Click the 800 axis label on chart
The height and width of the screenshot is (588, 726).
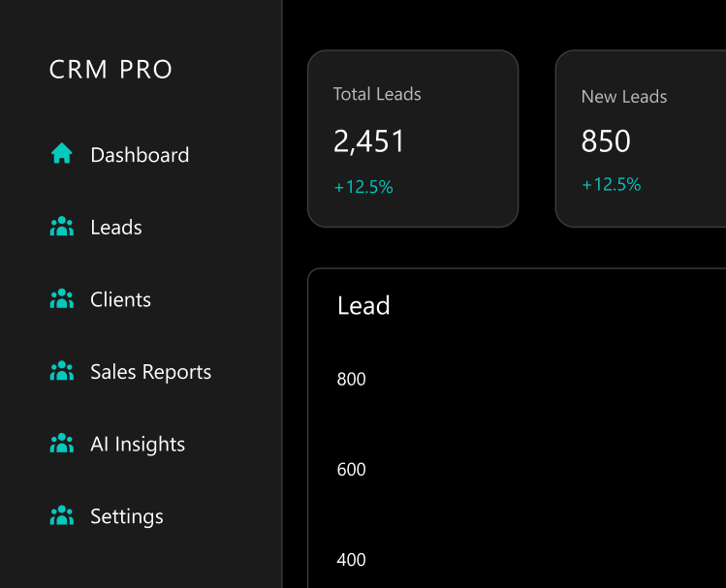click(352, 379)
